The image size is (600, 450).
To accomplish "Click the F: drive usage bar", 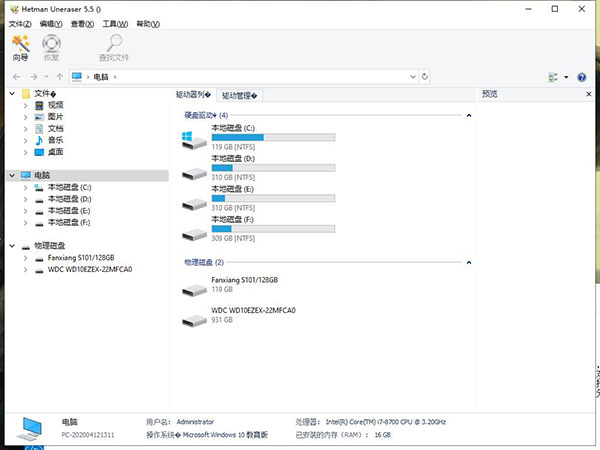I will (273, 229).
